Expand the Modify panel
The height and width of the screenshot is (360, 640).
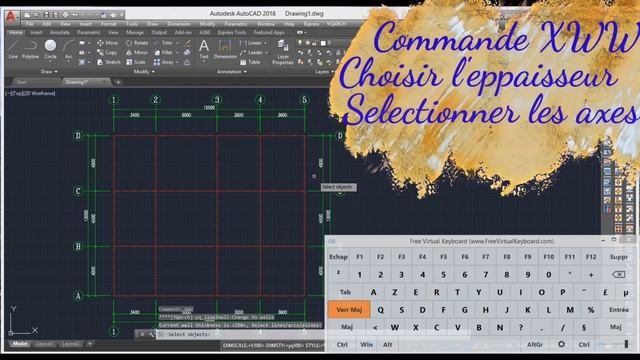point(144,72)
